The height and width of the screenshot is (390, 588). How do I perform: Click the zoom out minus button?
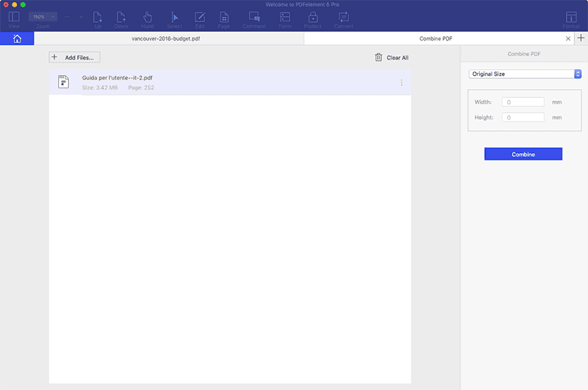(x=67, y=17)
